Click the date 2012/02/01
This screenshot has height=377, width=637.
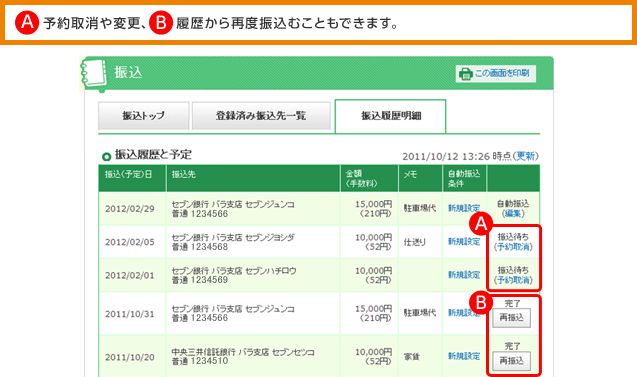click(130, 275)
